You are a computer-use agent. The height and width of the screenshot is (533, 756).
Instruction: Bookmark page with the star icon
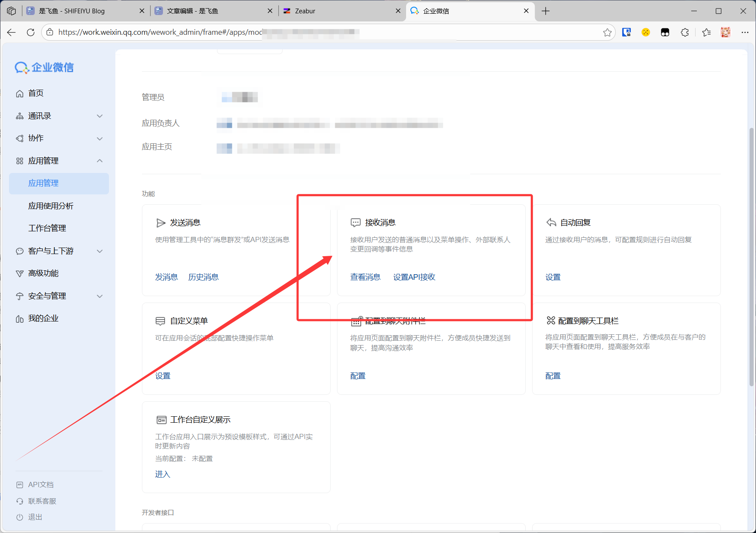pos(607,32)
